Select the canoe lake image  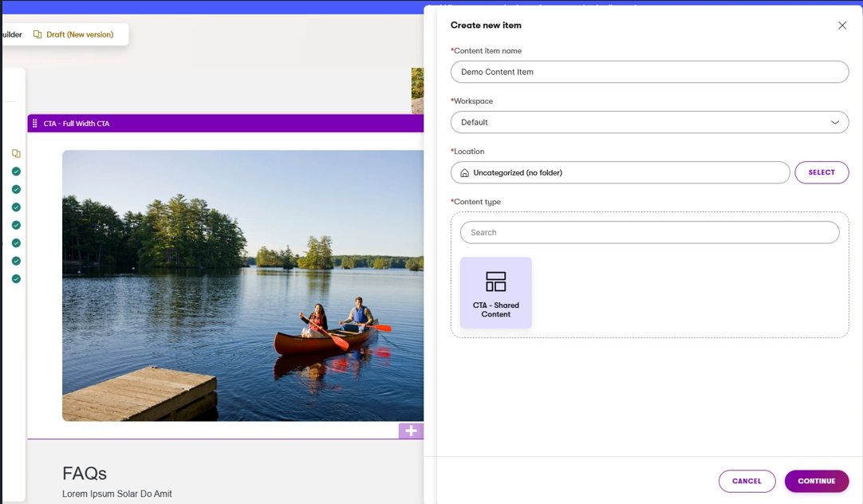(x=242, y=285)
